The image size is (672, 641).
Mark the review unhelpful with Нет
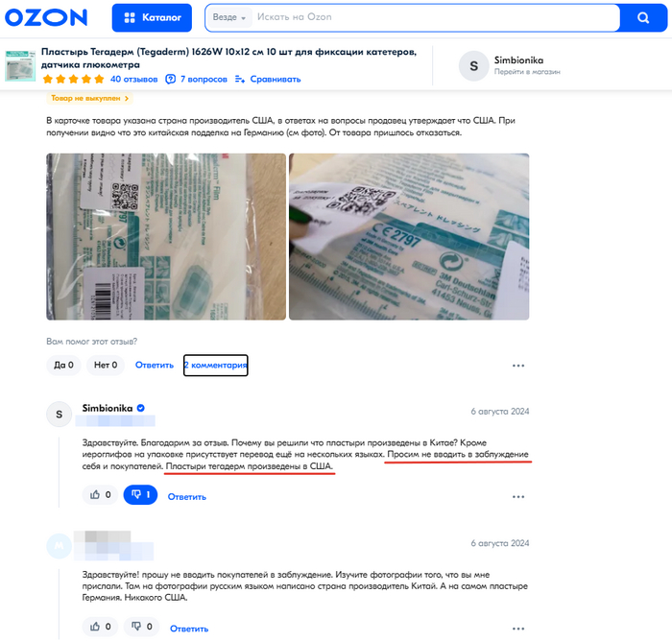106,365
